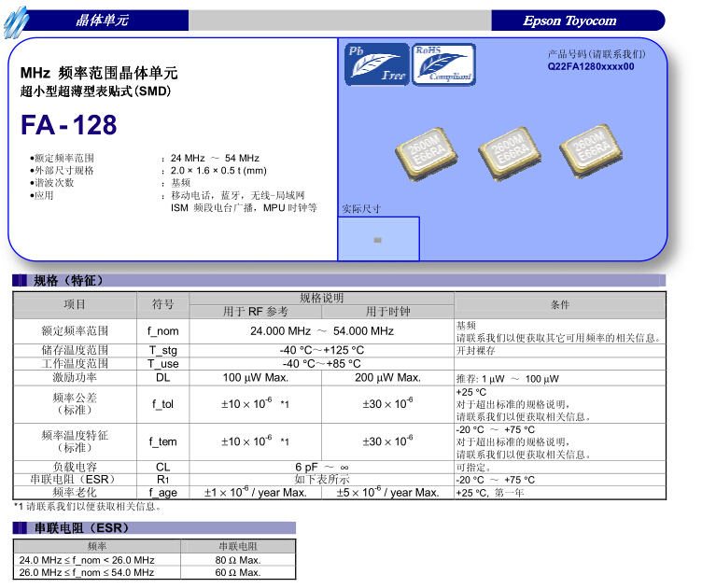This screenshot has height=588, width=702.
Task: Click the 80 Ω Max. resistance cell
Action: [x=238, y=560]
